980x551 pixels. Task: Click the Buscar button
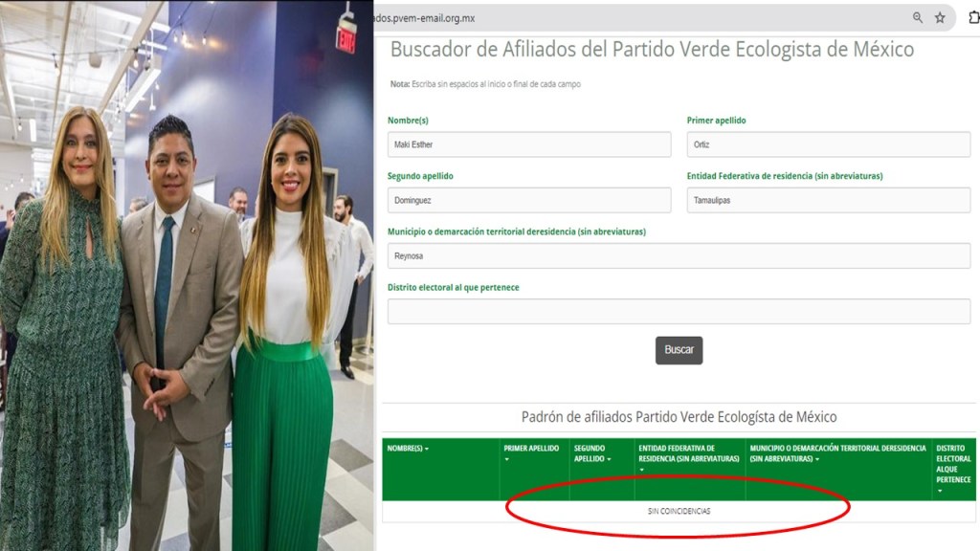(x=679, y=350)
